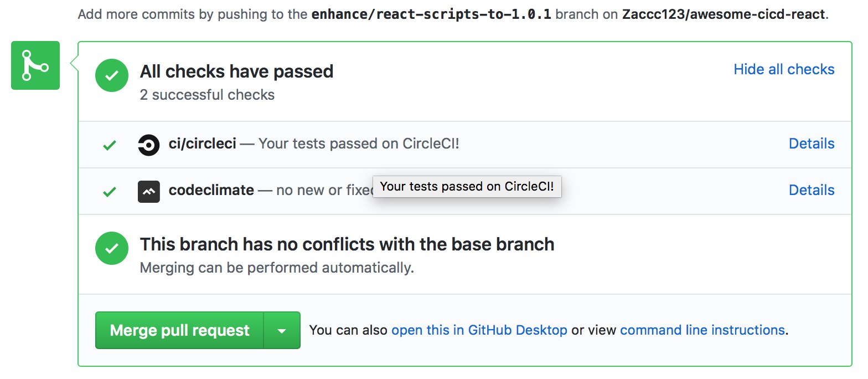Click the All checks have passed heading

236,71
